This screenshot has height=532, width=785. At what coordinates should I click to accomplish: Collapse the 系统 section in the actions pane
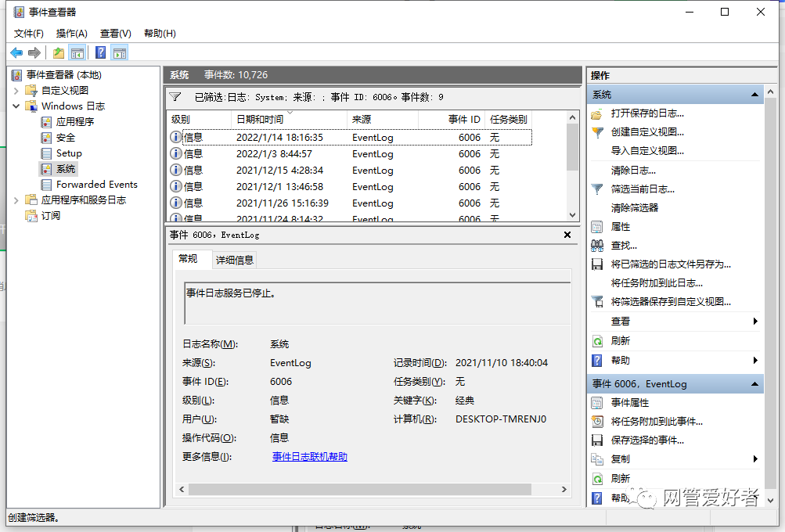pos(755,94)
